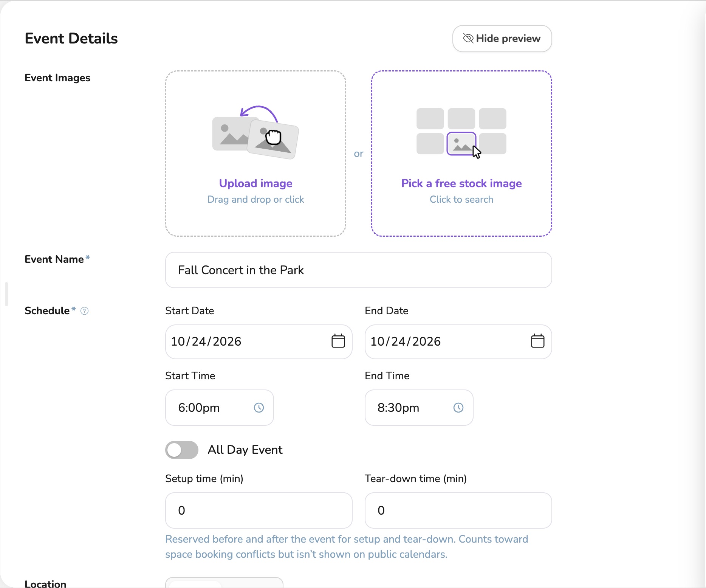The image size is (706, 588).
Task: Toggle the All Day Event switch
Action: coord(182,450)
